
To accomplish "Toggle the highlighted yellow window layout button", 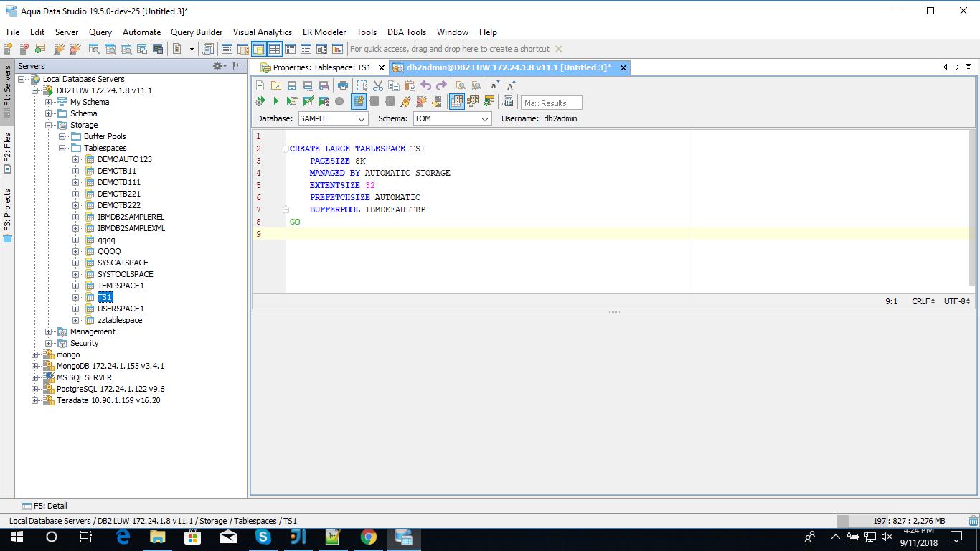I will pos(258,49).
